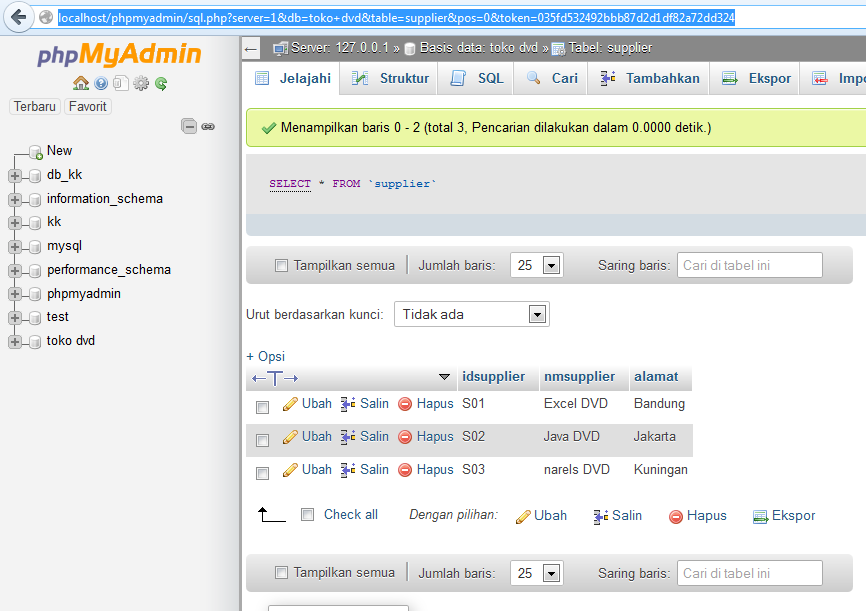Enable the Check all checkbox
This screenshot has width=866, height=611.
coord(308,514)
